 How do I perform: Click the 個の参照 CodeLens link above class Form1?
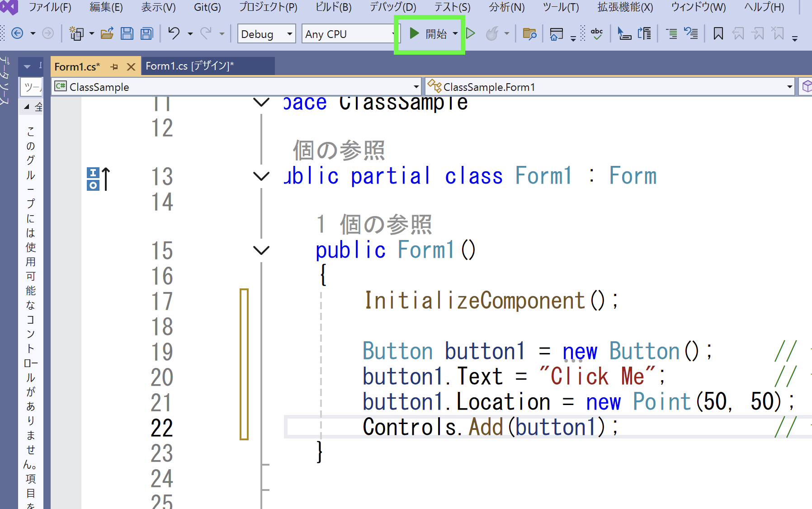tap(339, 150)
